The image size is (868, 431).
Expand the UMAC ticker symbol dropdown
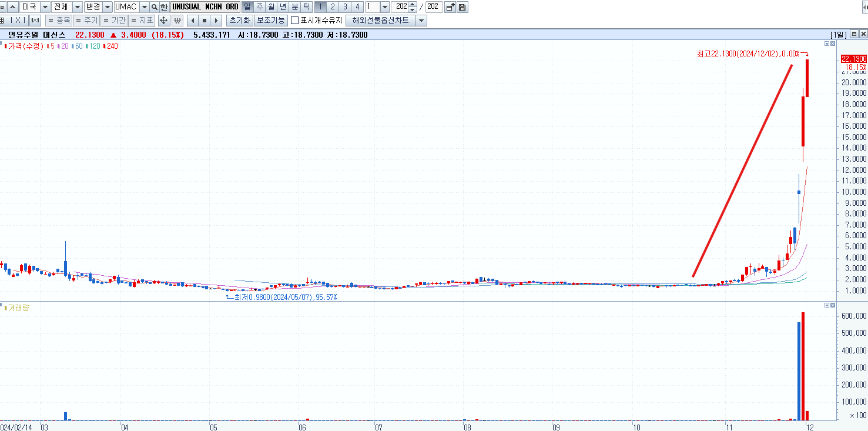pyautogui.click(x=144, y=7)
